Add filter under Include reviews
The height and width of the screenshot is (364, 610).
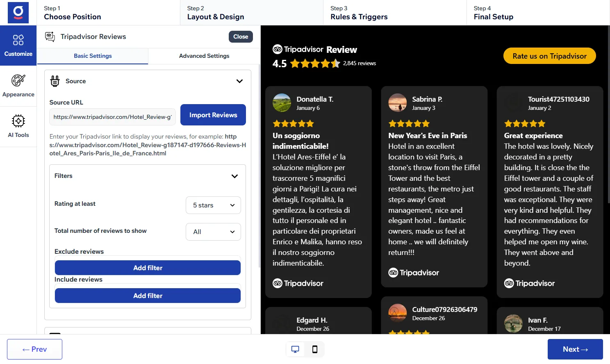tap(148, 296)
